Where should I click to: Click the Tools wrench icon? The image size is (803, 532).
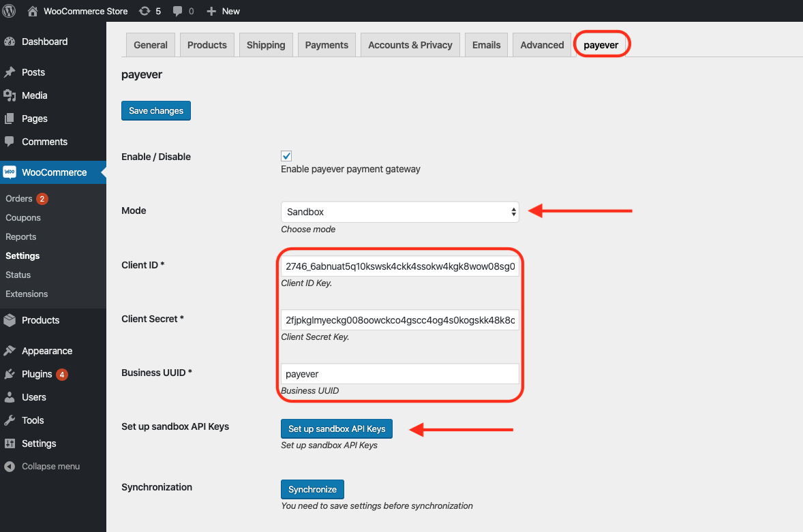point(10,420)
